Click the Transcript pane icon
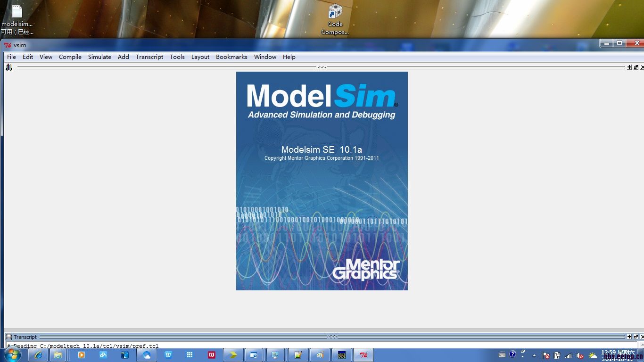Image resolution: width=644 pixels, height=362 pixels. click(x=8, y=337)
